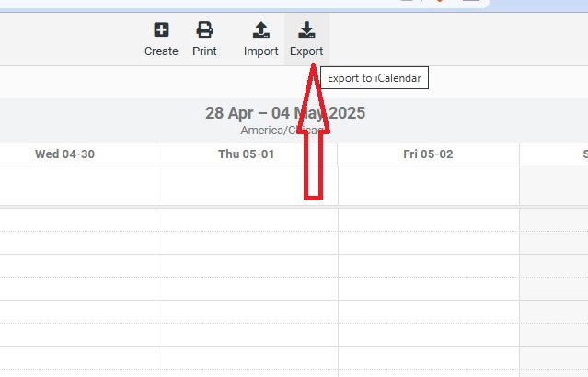Click the first time slot under Thu 05-01
Image resolution: width=588 pixels, height=377 pixels.
click(248, 220)
